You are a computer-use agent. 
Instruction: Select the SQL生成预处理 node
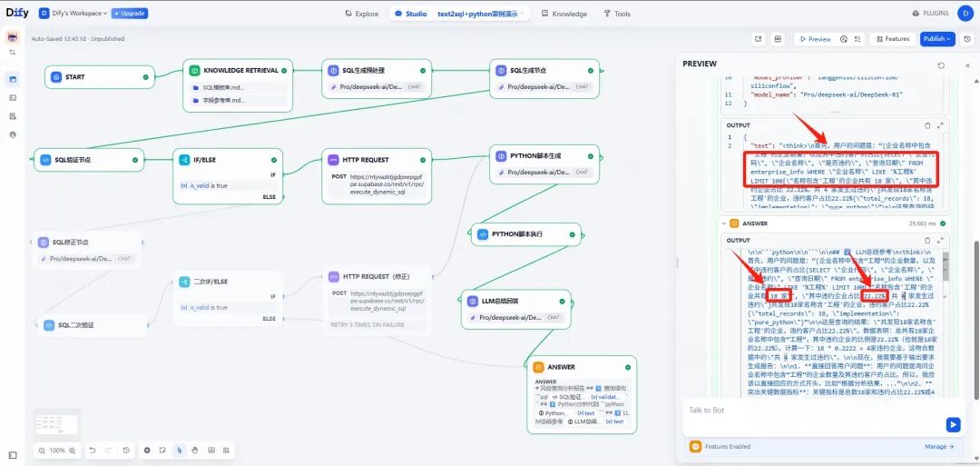tap(377, 79)
